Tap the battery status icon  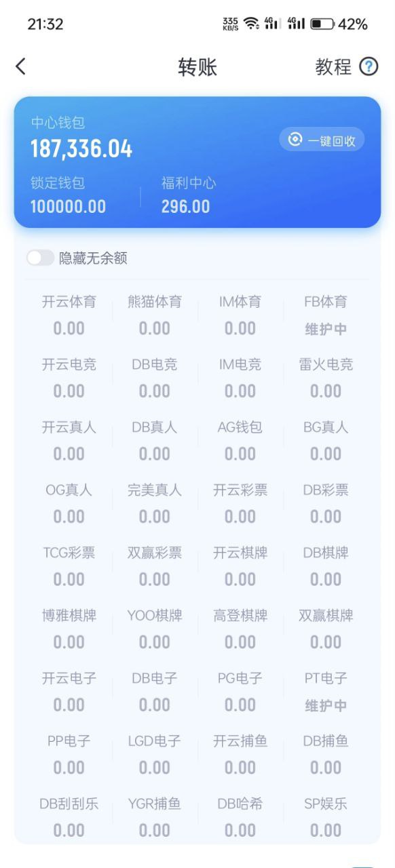pyautogui.click(x=322, y=24)
